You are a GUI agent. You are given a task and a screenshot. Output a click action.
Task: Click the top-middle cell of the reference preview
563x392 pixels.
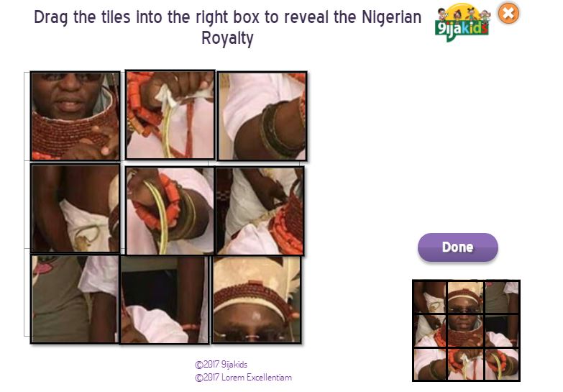click(x=465, y=297)
